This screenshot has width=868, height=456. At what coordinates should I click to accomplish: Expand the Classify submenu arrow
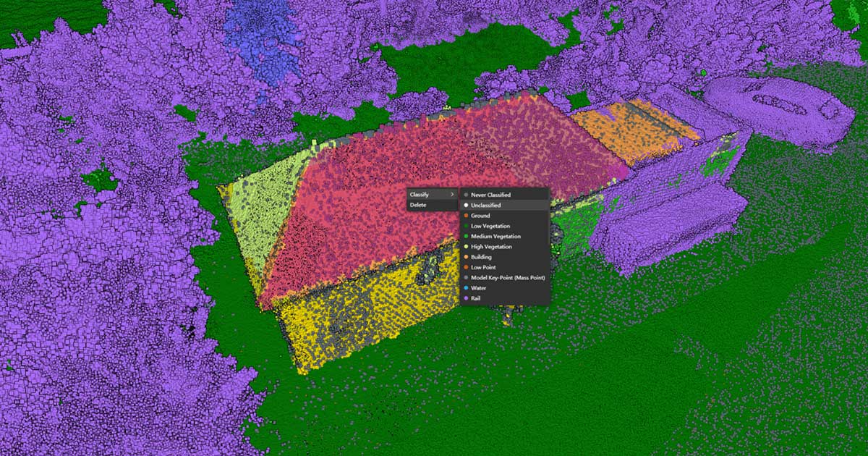[x=453, y=195]
